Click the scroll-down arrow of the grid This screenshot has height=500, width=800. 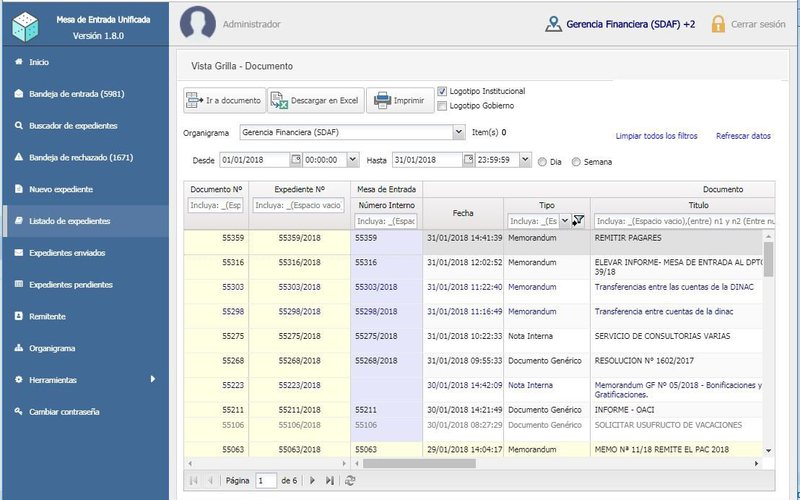[x=768, y=451]
